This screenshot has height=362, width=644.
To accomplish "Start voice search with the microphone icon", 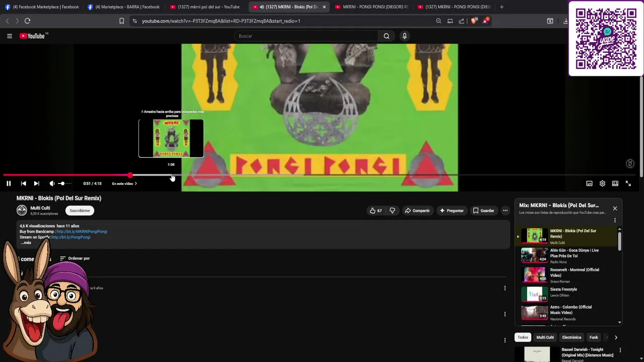I will [404, 36].
